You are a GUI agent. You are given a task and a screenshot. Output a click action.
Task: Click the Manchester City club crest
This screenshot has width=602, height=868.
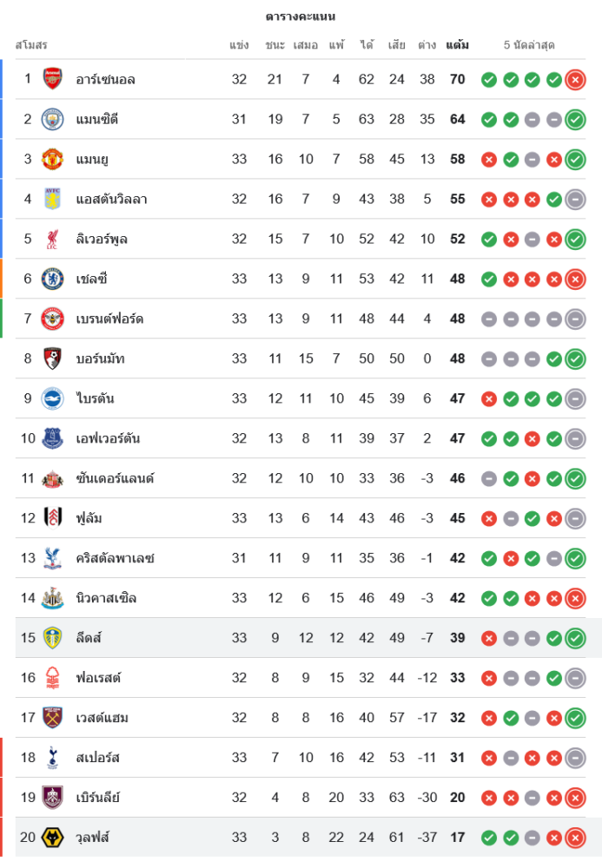tap(53, 119)
